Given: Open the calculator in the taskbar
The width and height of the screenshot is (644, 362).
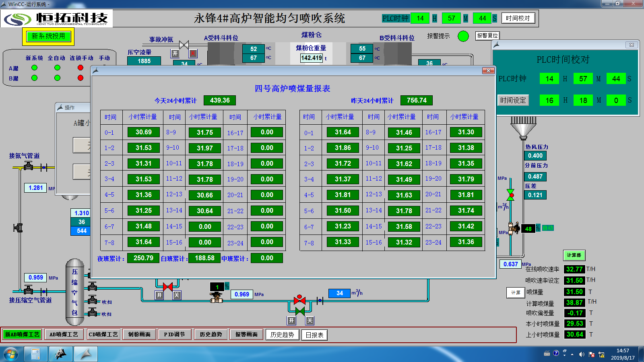Looking at the screenshot, I should (x=36, y=354).
